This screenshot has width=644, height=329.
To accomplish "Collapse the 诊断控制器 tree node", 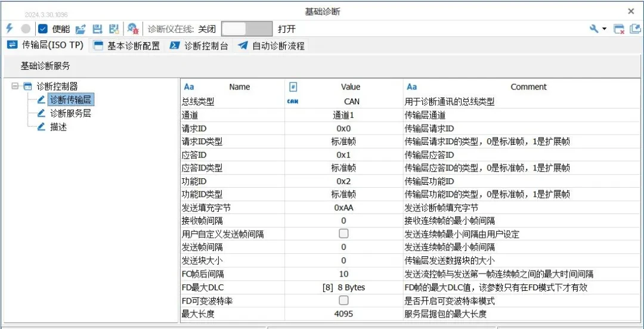I will (x=16, y=86).
